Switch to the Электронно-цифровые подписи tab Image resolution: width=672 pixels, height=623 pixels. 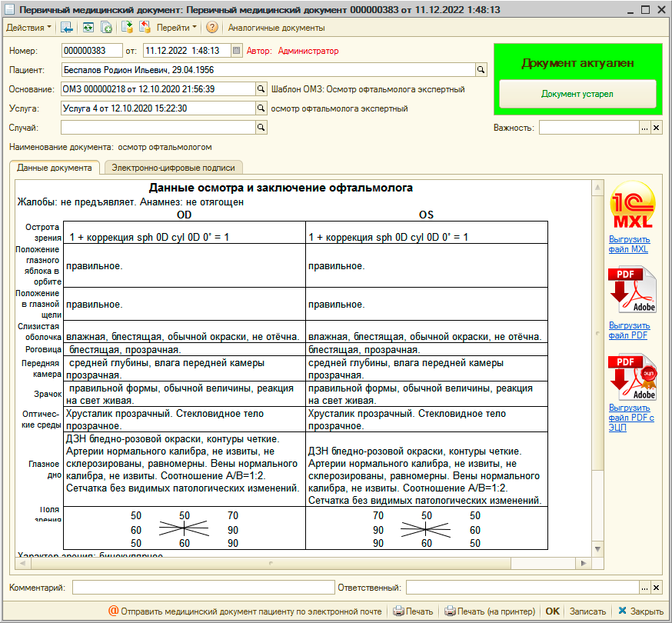tap(173, 168)
